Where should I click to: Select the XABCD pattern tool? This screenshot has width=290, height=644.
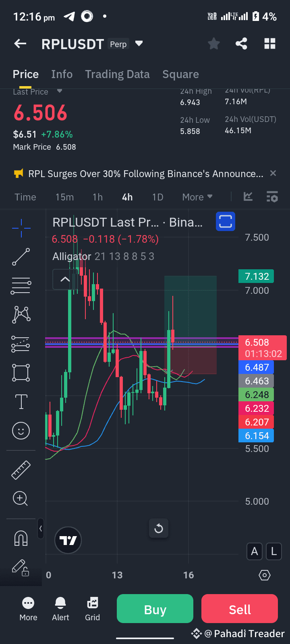(21, 315)
